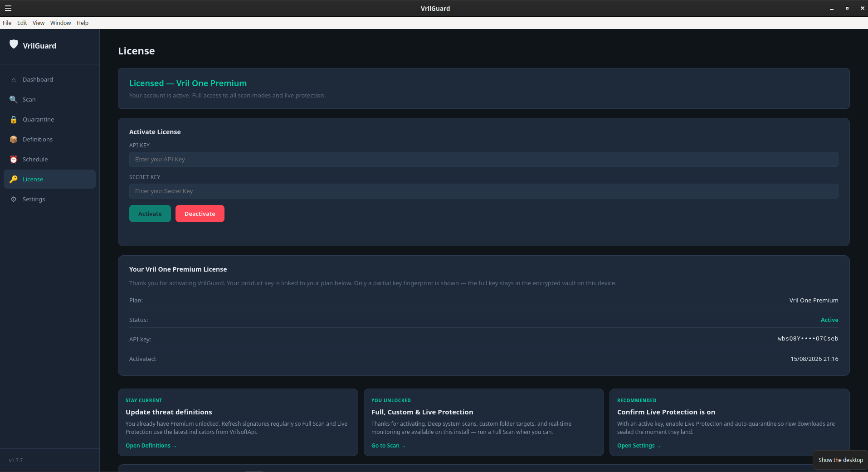Image resolution: width=868 pixels, height=472 pixels.
Task: Follow the Open Definitions link
Action: coord(151,446)
